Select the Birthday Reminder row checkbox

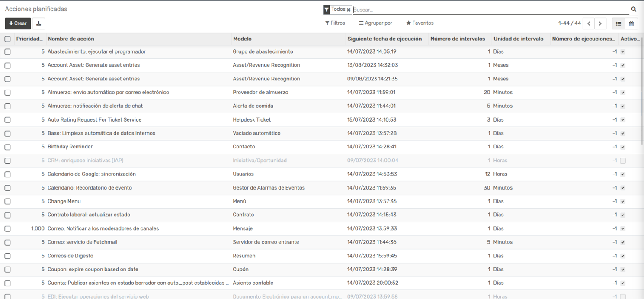[x=7, y=147]
